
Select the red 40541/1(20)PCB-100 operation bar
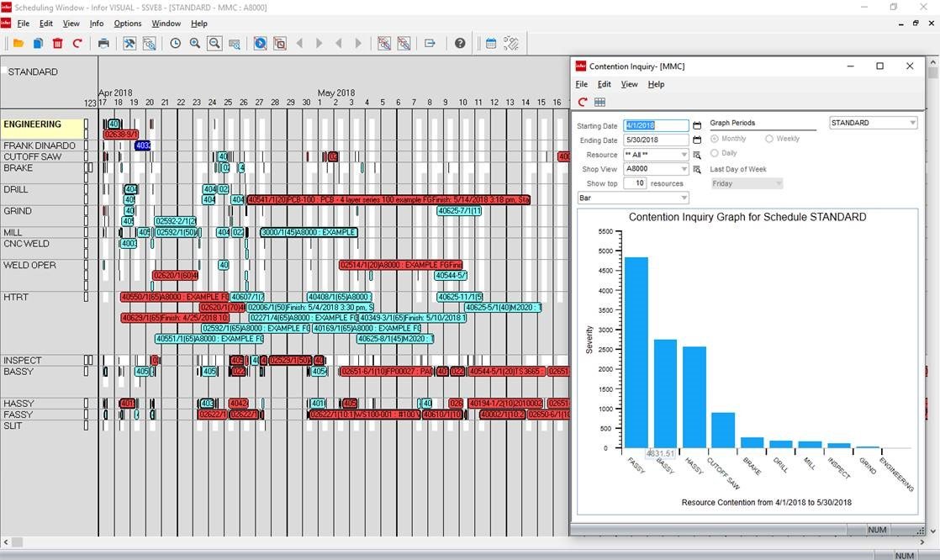(388, 199)
